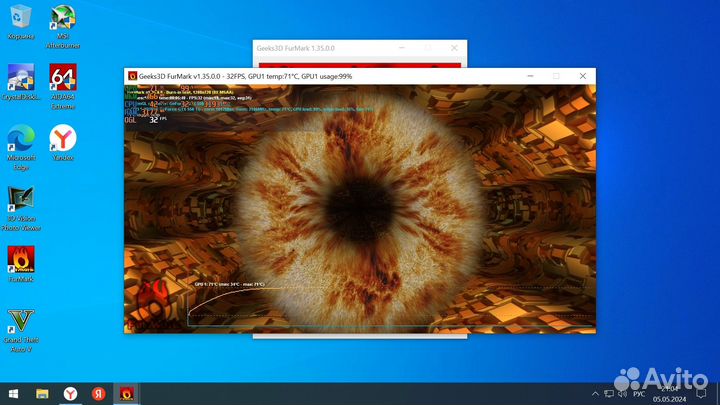Launch the Yandex browser desktop shortcut
The width and height of the screenshot is (720, 405).
pos(63,143)
